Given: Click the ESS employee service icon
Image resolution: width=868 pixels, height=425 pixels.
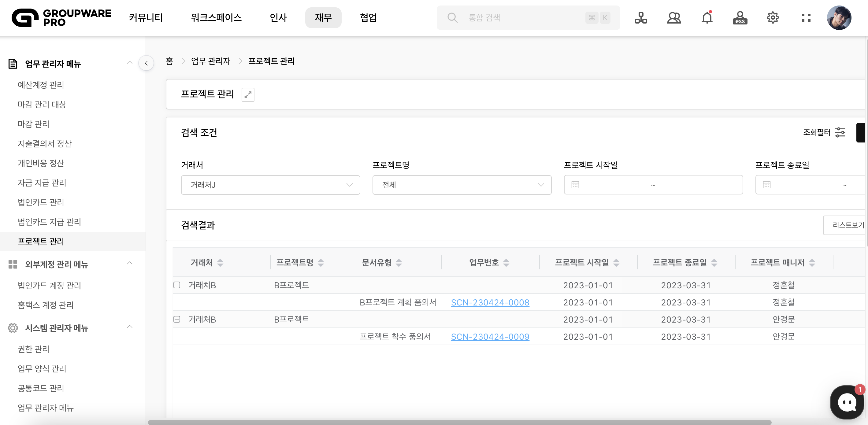Looking at the screenshot, I should coord(740,17).
